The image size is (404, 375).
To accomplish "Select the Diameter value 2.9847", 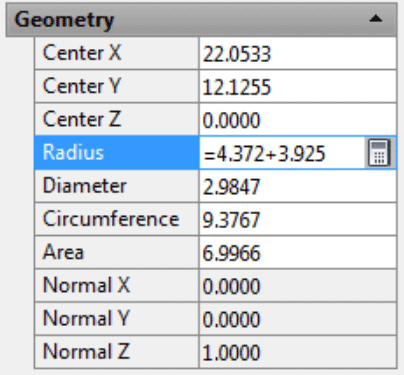I will pyautogui.click(x=298, y=186).
